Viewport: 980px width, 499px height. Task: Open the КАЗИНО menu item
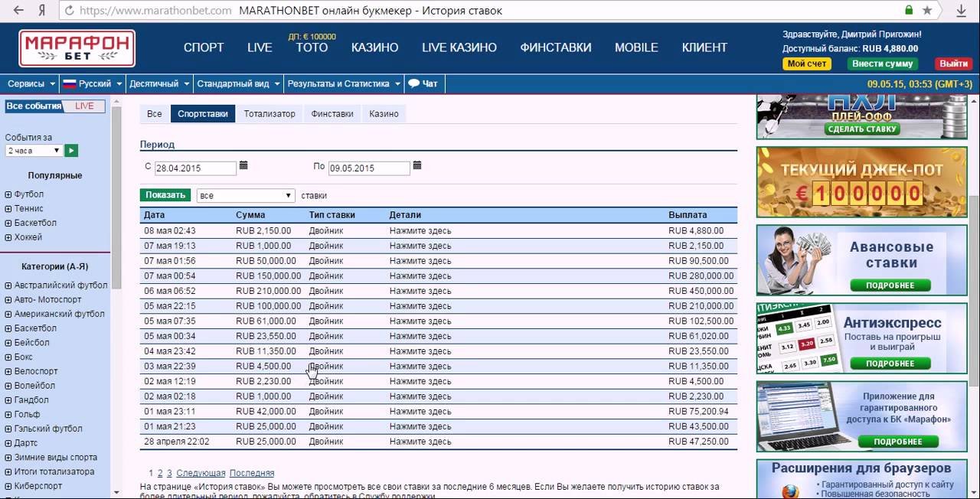tap(374, 47)
